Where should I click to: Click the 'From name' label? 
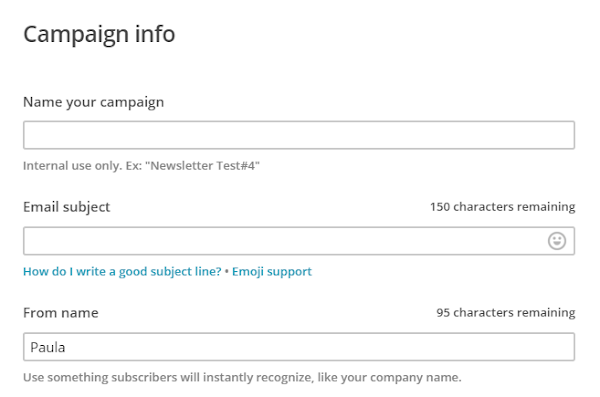click(61, 313)
